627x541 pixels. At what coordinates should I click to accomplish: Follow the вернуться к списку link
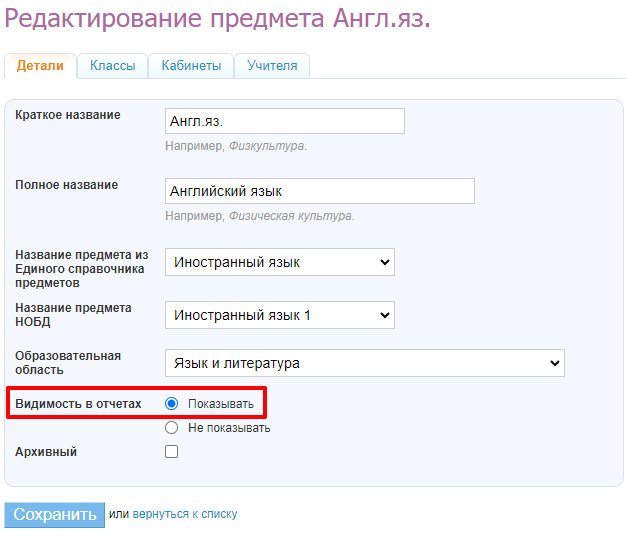(x=185, y=514)
